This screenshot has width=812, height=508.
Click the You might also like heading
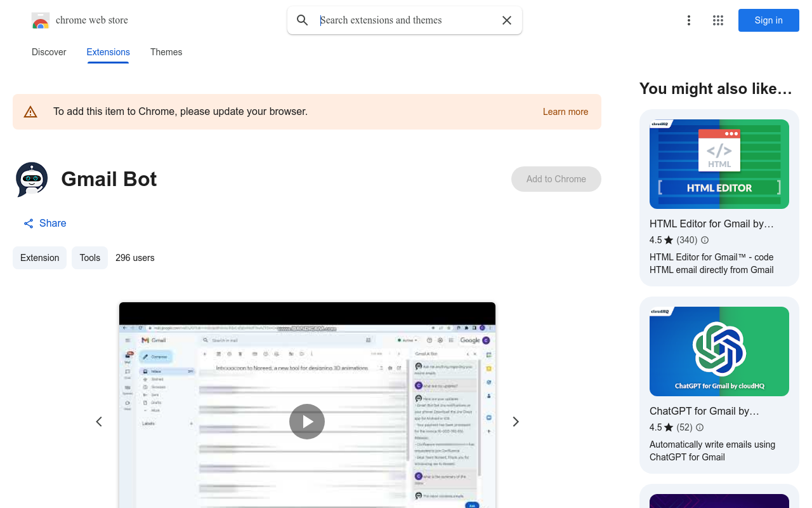[x=716, y=89]
